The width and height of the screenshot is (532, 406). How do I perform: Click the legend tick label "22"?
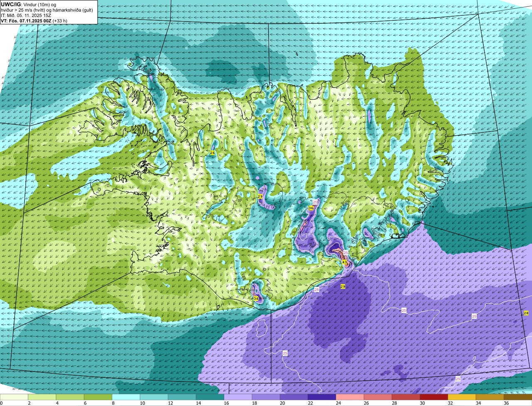click(x=310, y=403)
